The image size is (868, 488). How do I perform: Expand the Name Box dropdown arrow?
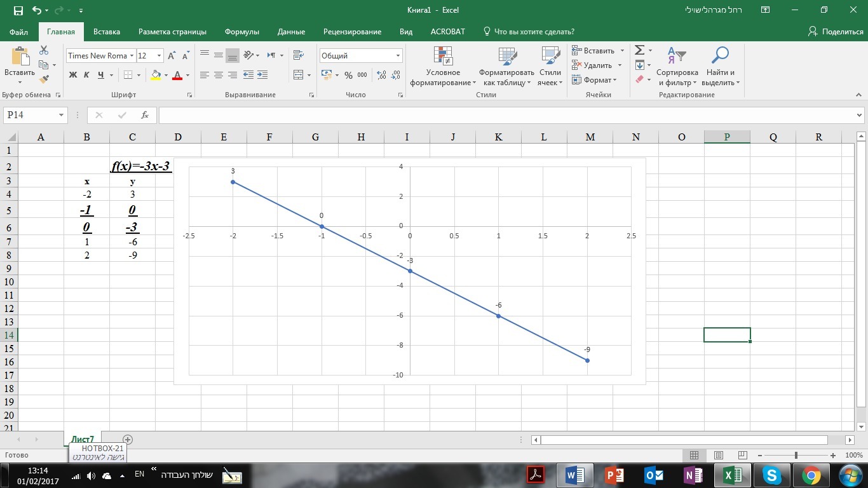62,115
